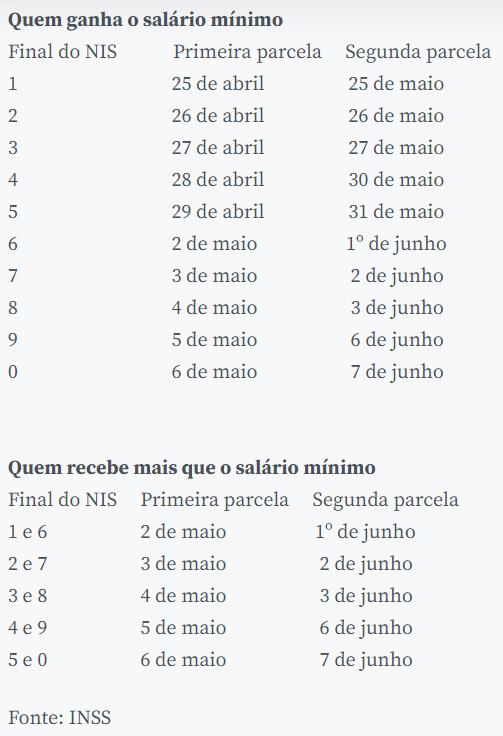Click 'Primeira parcela' header in the first table
503x736 pixels.
pos(247,52)
